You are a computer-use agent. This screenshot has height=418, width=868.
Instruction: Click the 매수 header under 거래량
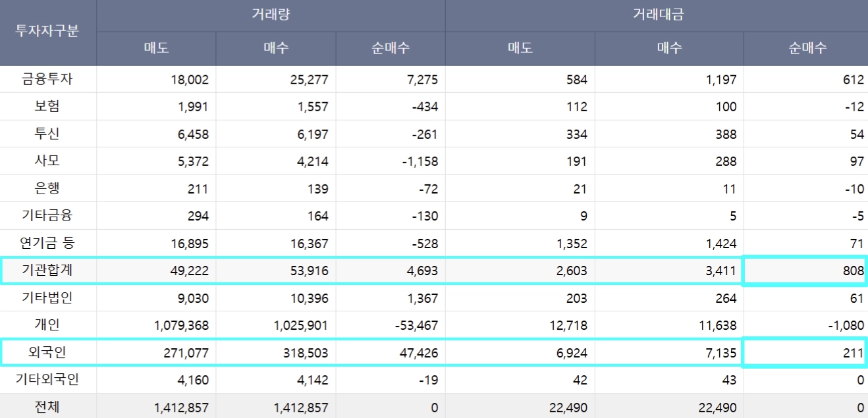(276, 48)
